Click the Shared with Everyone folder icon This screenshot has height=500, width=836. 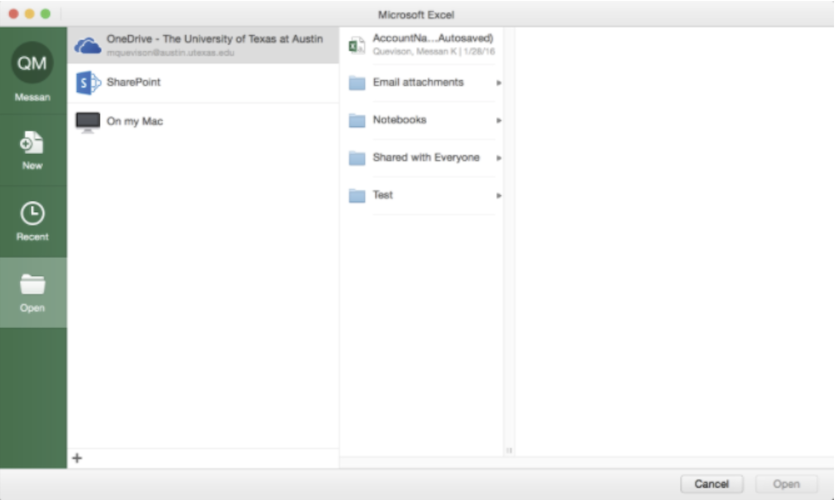[357, 158]
